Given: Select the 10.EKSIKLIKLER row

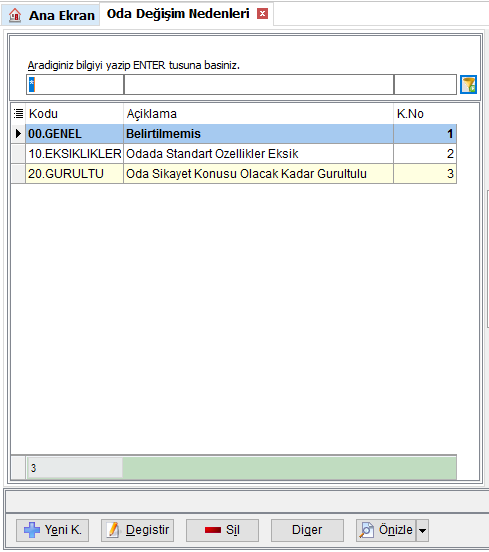Looking at the screenshot, I should 241,153.
